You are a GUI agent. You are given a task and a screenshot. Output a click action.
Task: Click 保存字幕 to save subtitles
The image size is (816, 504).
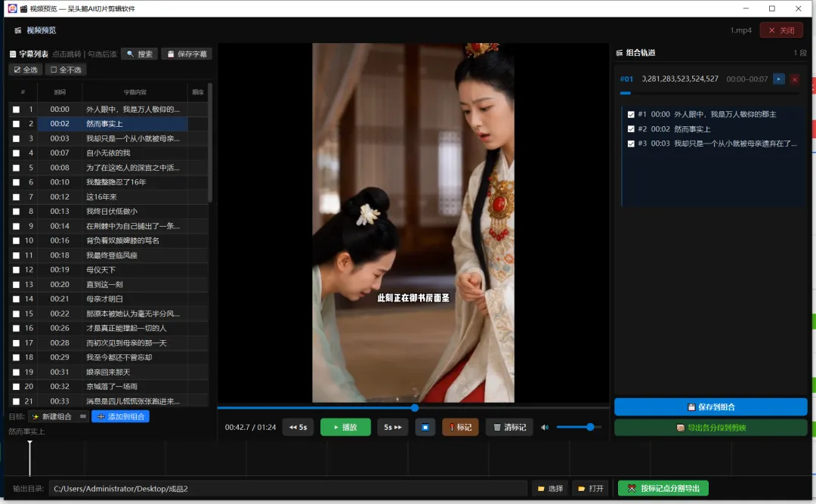[x=187, y=54]
